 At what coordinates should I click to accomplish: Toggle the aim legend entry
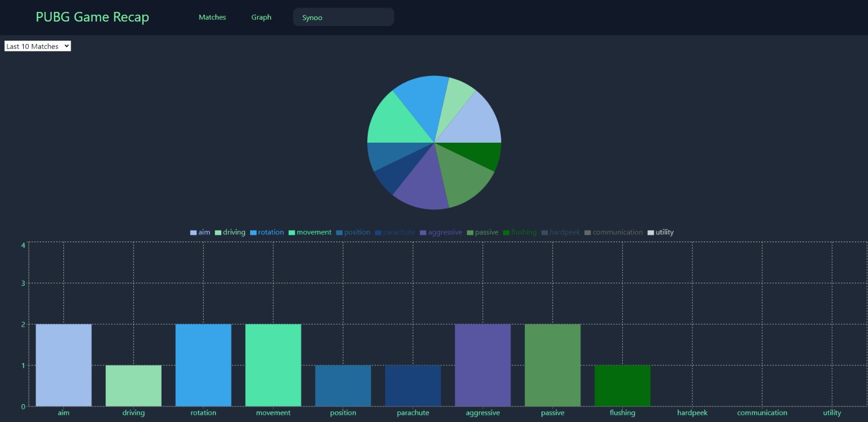(x=200, y=232)
